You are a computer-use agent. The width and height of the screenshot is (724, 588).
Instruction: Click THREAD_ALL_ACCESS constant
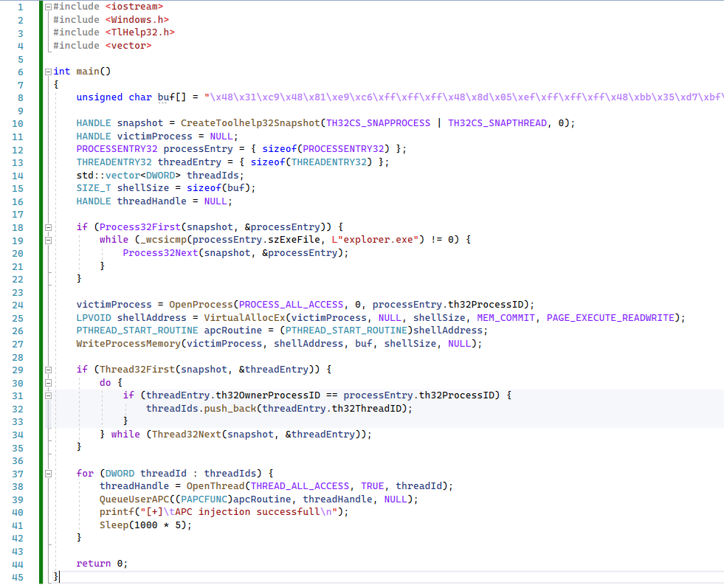pos(300,486)
